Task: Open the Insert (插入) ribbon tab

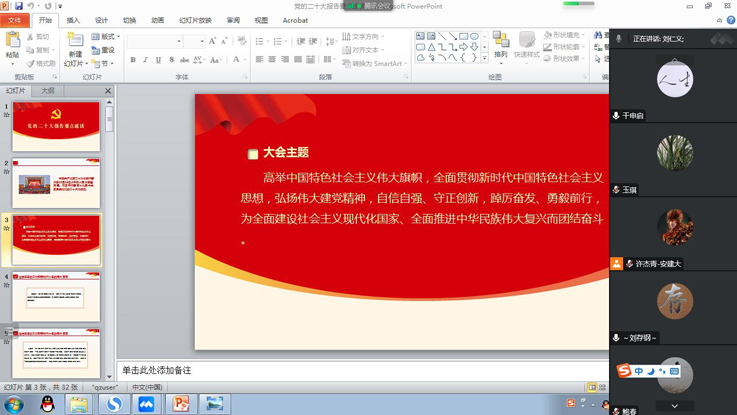Action: [73, 19]
